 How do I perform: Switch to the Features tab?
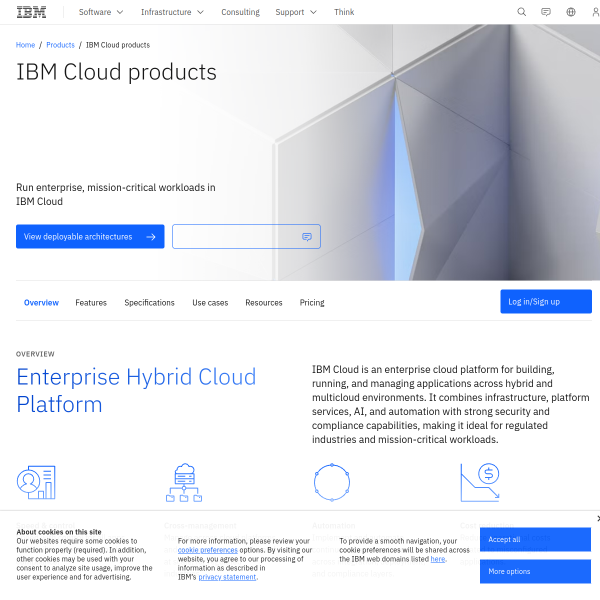(91, 303)
